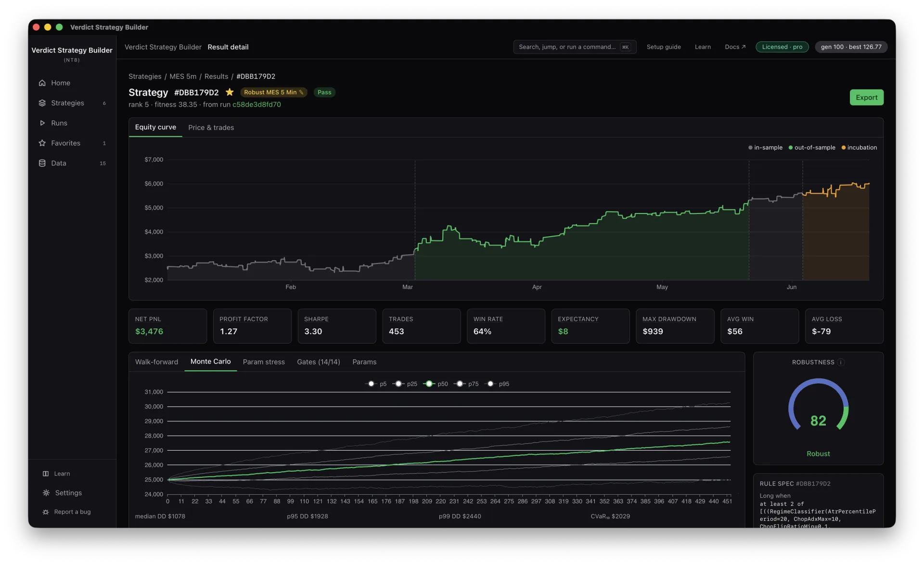Screen dimensions: 924x565
Task: Click the gen 100 · best 126.77 badge
Action: click(x=851, y=47)
